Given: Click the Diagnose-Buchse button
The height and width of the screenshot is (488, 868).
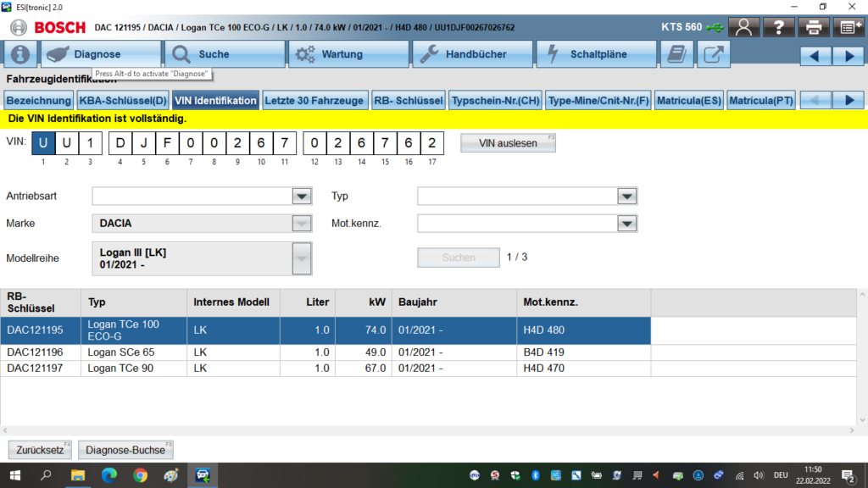Looking at the screenshot, I should tap(125, 450).
